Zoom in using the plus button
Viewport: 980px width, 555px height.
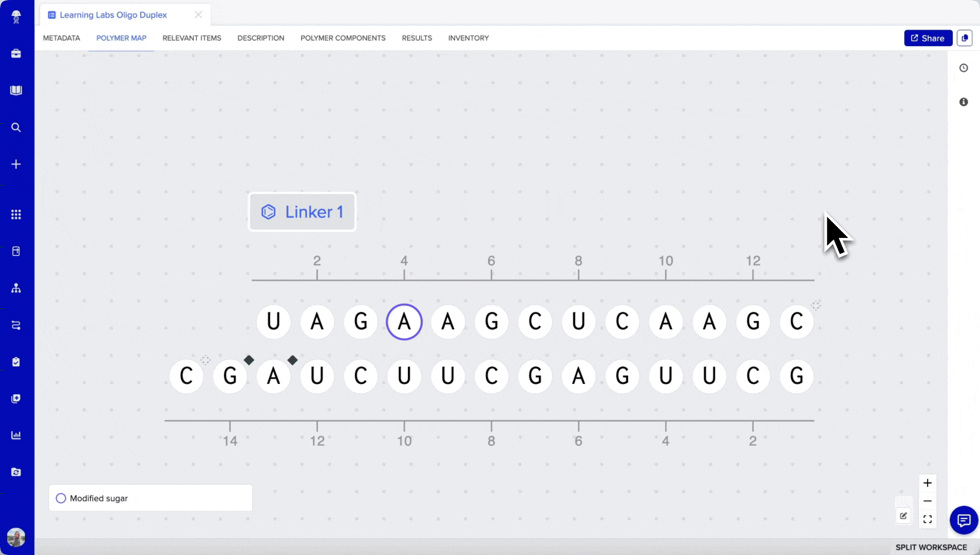pyautogui.click(x=928, y=483)
